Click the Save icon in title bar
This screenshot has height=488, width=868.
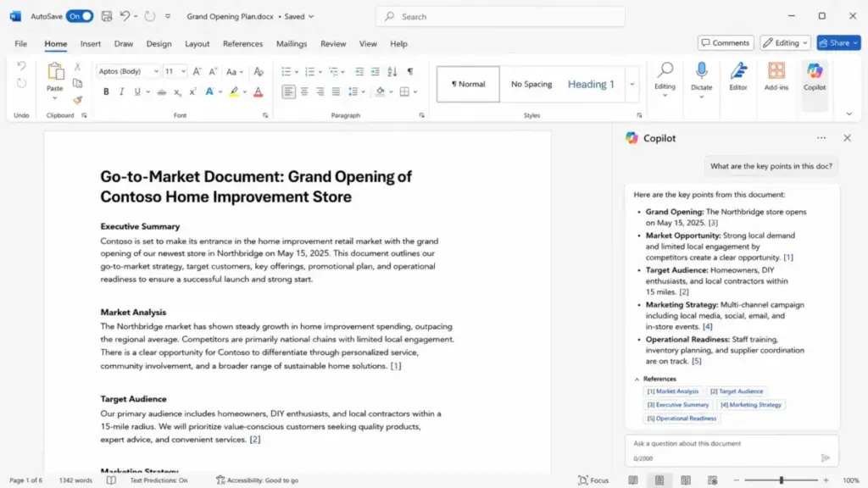(x=107, y=17)
